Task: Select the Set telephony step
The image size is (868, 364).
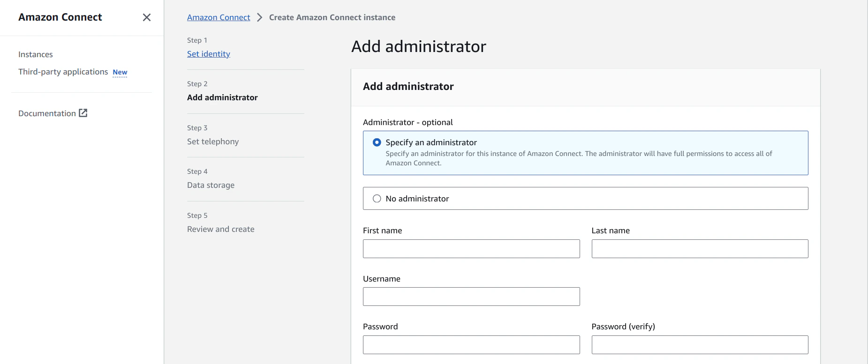Action: point(213,141)
